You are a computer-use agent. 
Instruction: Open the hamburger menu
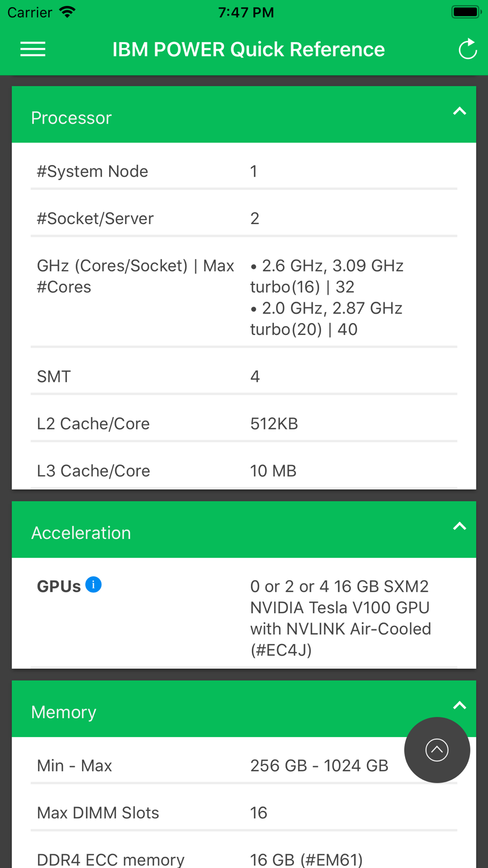(33, 49)
